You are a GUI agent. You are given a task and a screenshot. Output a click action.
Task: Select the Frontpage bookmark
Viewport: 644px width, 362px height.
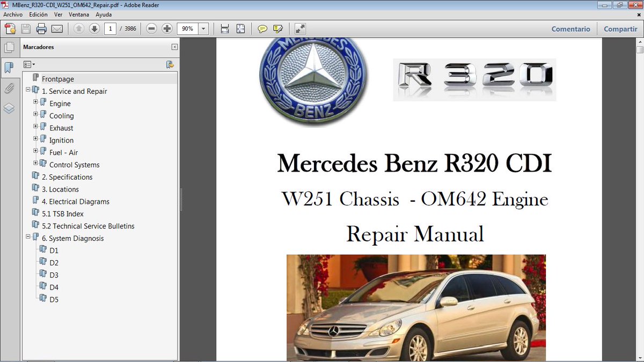58,79
